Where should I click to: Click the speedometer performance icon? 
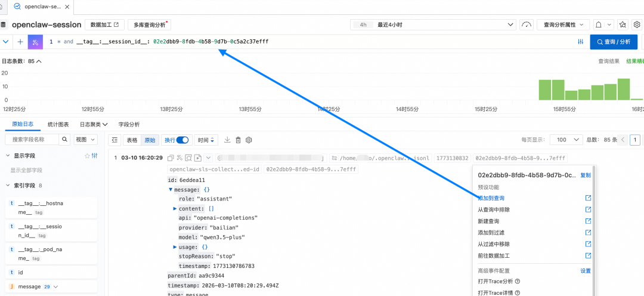tap(526, 24)
